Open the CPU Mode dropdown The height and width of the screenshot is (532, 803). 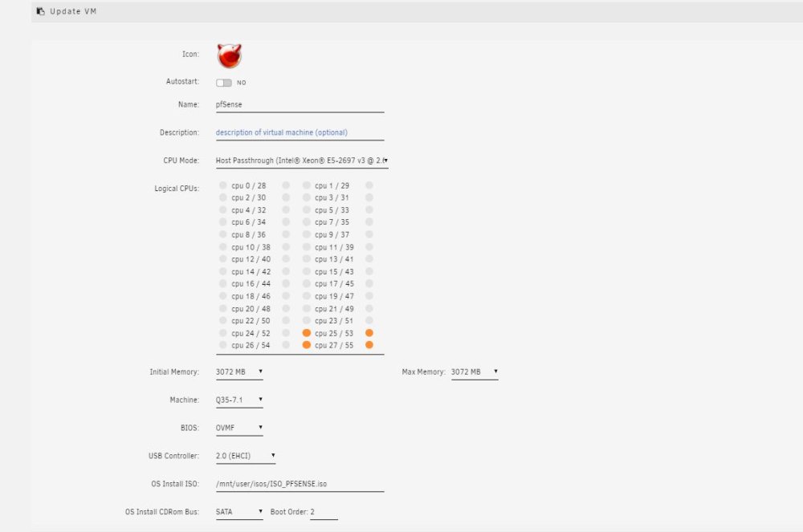[x=302, y=160]
